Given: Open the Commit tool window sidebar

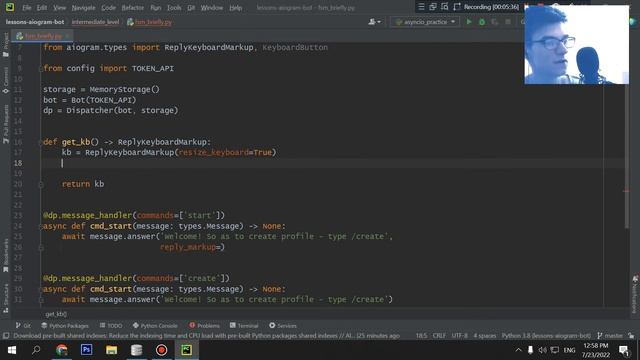Looking at the screenshot, I should [6, 80].
